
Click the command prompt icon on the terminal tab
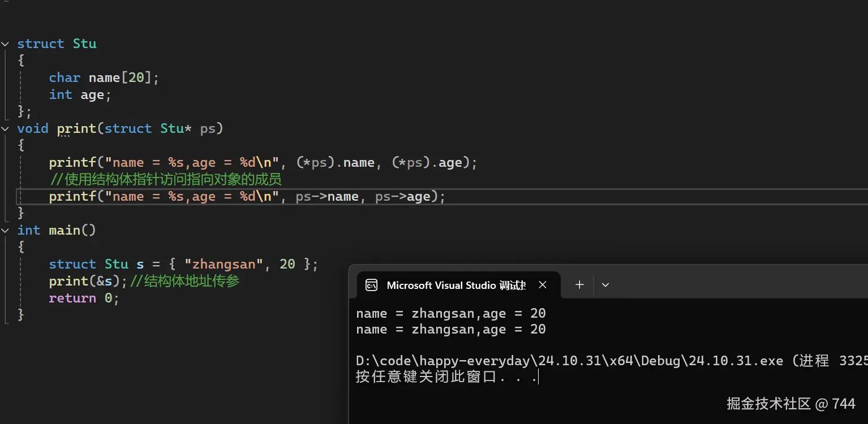pos(372,285)
